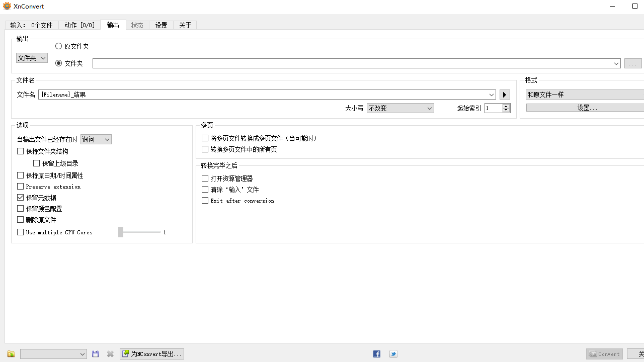Uncheck the 保留元数据 checkbox

(20, 197)
